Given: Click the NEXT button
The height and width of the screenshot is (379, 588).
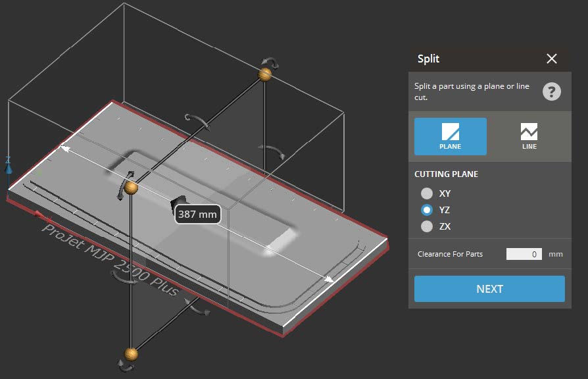Looking at the screenshot, I should coord(489,288).
